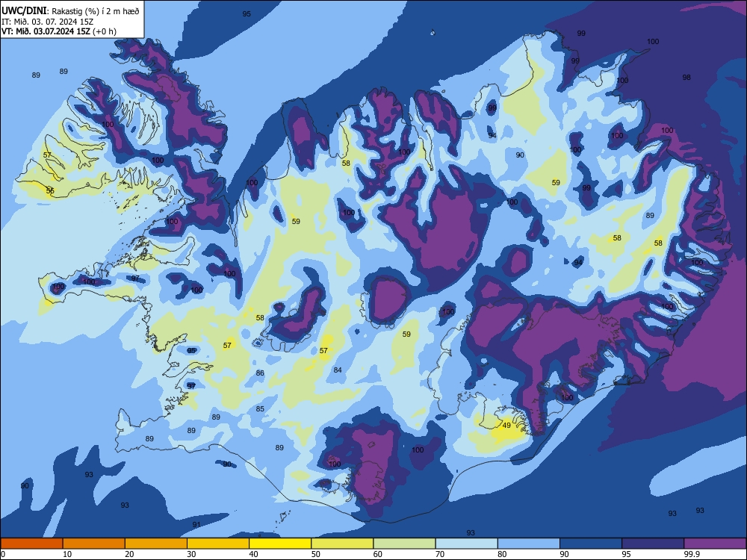The image size is (747, 560).
Task: Click the '86' humidity value on the map
Action: click(x=260, y=373)
